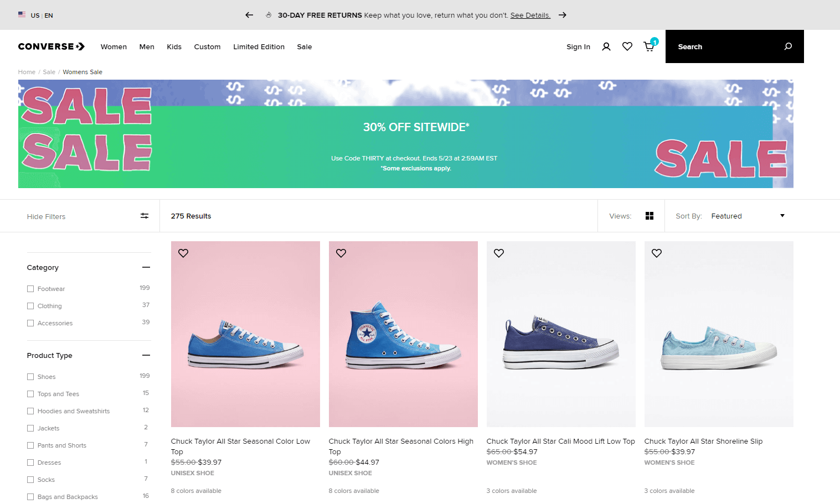The width and height of the screenshot is (840, 504).
Task: Open the shopping cart icon
Action: [x=649, y=46]
